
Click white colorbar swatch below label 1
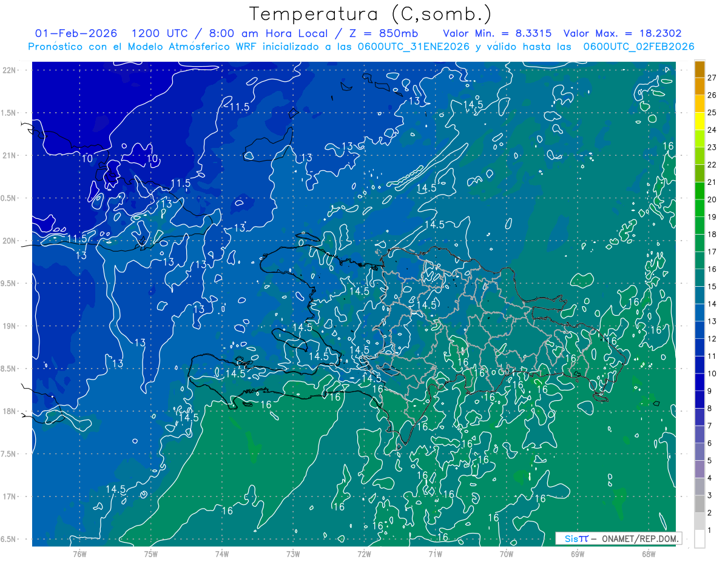[x=699, y=538]
